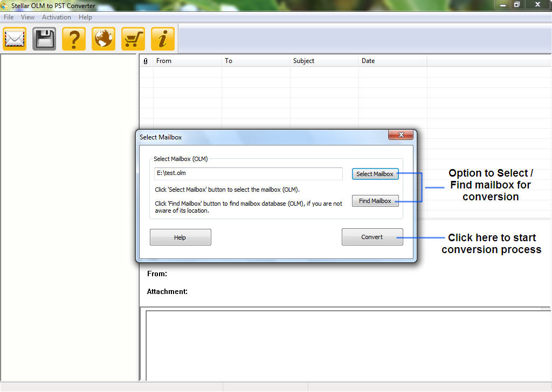Click the About info 'i' icon

pos(163,39)
